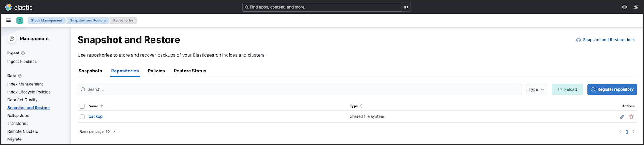
Task: Open Index Lifecycle Policies in sidebar
Action: tap(29, 92)
